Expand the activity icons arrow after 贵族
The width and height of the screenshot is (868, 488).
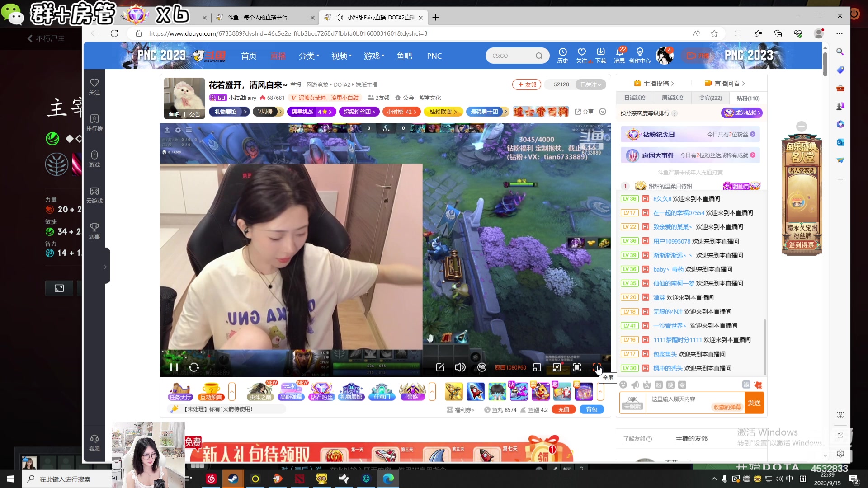coord(432,391)
